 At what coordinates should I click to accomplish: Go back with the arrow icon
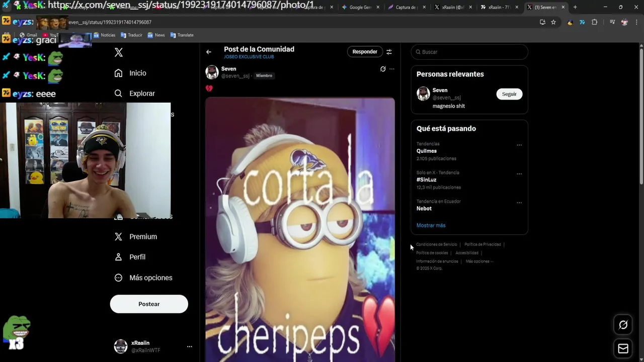point(209,52)
